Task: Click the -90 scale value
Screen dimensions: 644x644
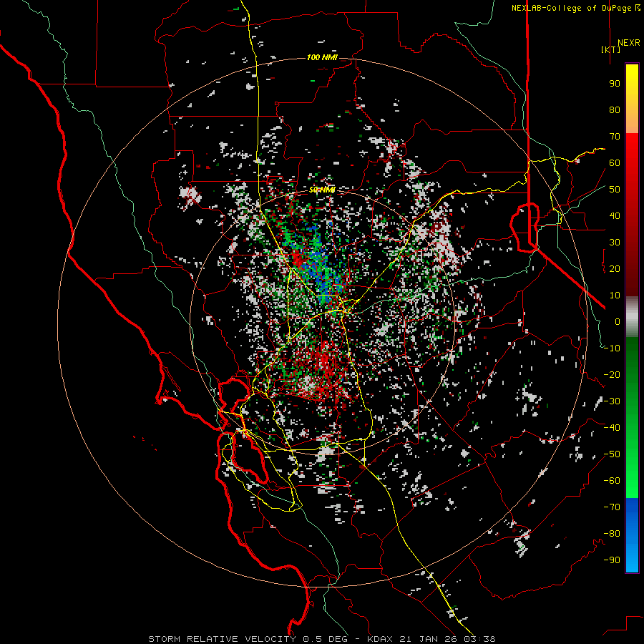Action: (612, 560)
